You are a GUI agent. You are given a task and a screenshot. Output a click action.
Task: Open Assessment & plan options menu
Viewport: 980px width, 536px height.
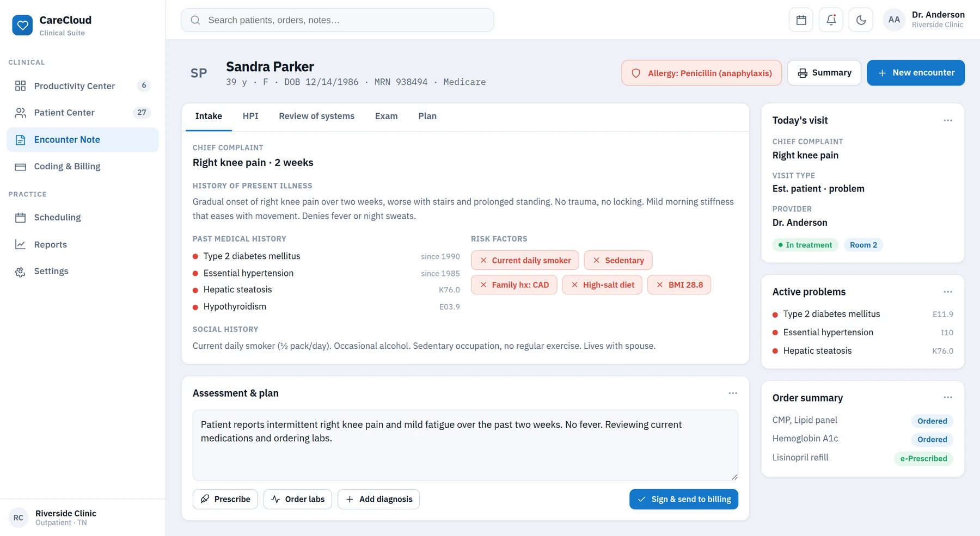tap(733, 393)
